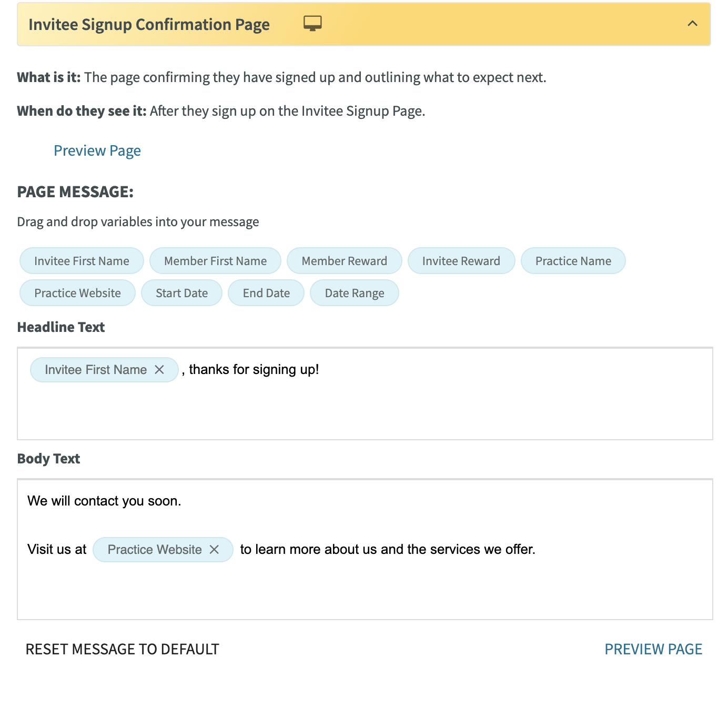Image resolution: width=728 pixels, height=708 pixels.
Task: Click inside the Headline Text field
Action: (365, 393)
